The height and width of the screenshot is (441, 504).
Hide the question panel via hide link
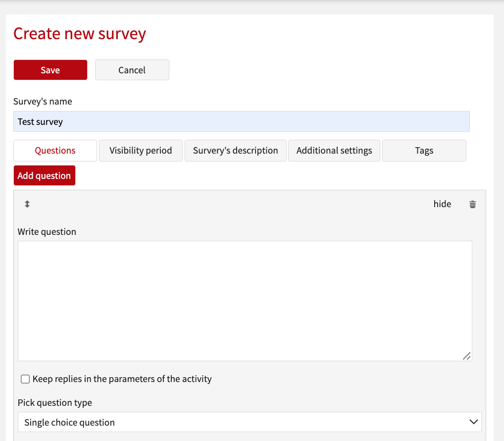click(442, 204)
